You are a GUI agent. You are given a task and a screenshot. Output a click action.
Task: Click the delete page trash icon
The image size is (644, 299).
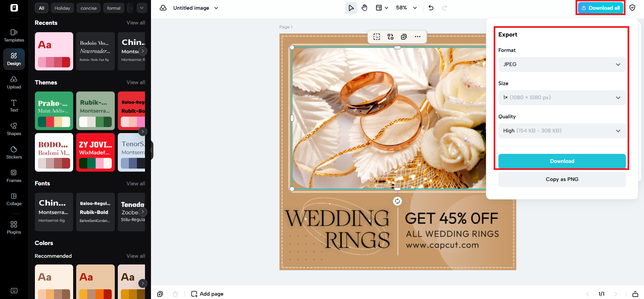coord(175,294)
